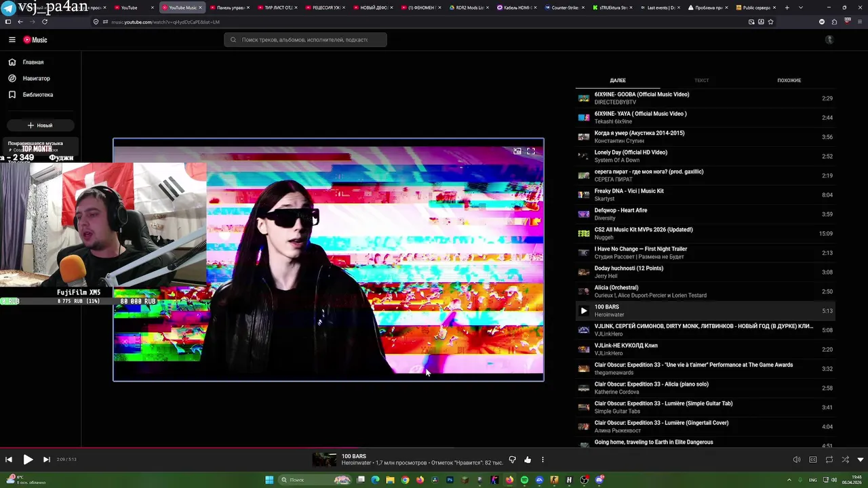This screenshot has width=868, height=488.
Task: Focus the search field for tracks
Action: [x=305, y=40]
